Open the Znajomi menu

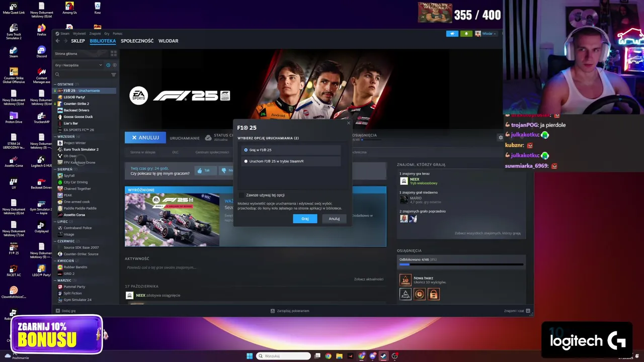[95, 34]
